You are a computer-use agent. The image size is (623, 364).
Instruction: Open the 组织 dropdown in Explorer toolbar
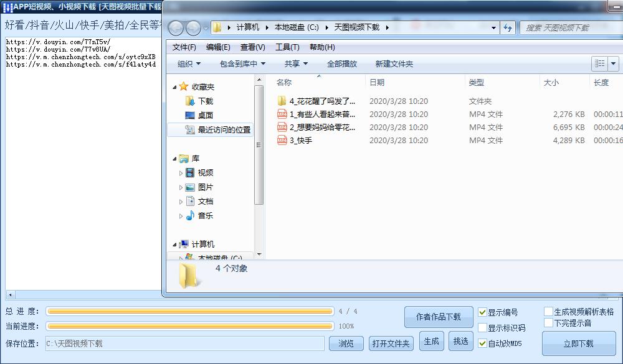189,63
